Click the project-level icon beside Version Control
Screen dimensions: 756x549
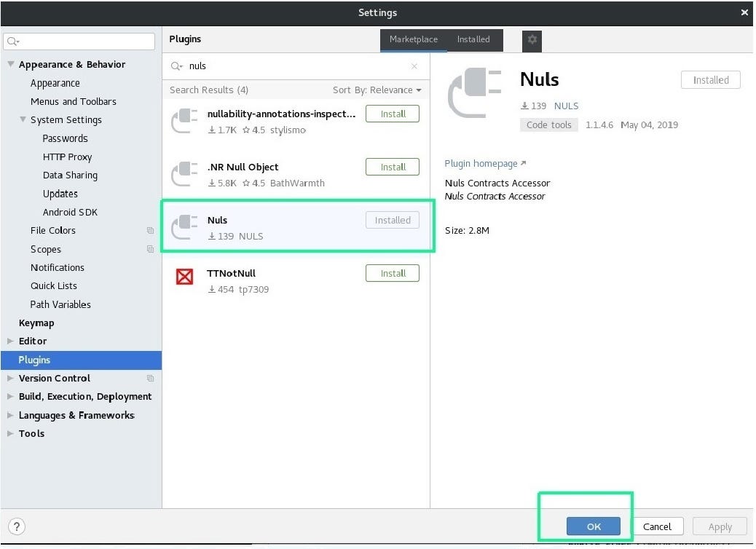point(151,379)
